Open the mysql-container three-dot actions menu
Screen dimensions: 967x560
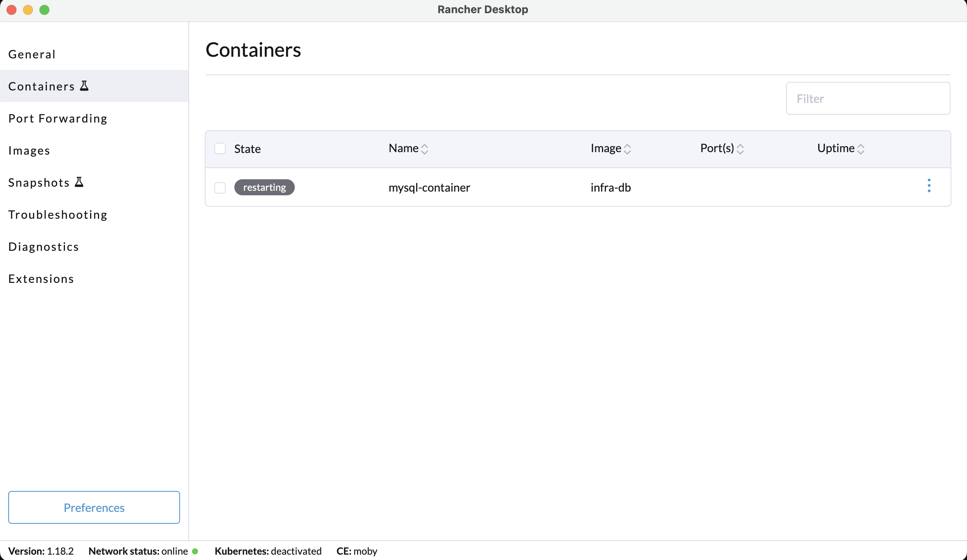pyautogui.click(x=929, y=186)
